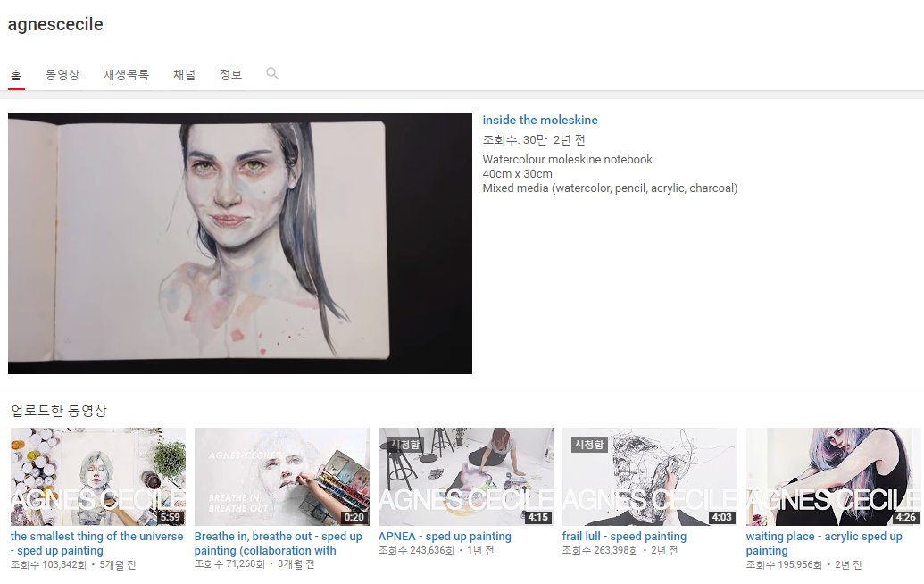Viewport: 924px width, 584px height.
Task: Open the channel search magnifier icon
Action: (271, 73)
